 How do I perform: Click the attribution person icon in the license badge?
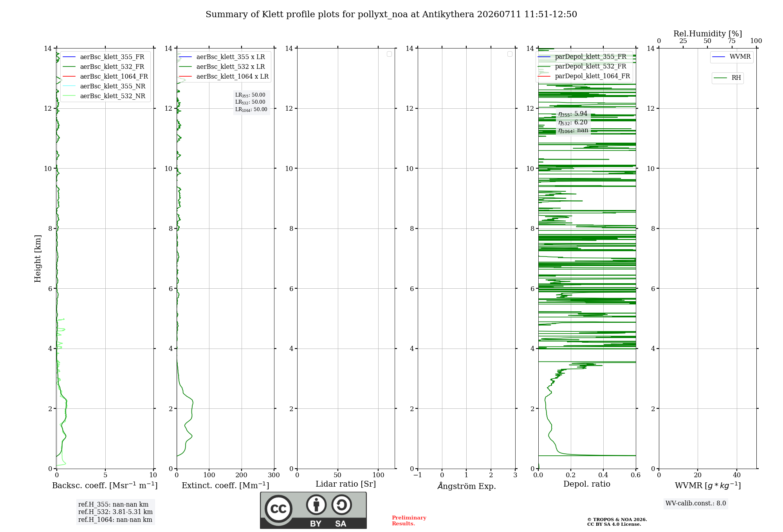coord(316,505)
